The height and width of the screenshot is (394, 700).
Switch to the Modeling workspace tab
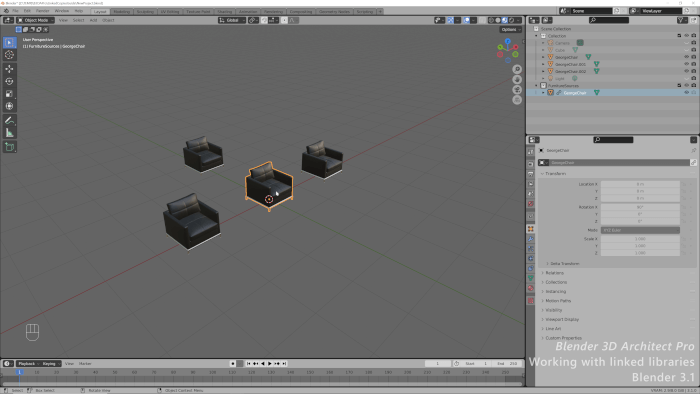click(121, 11)
